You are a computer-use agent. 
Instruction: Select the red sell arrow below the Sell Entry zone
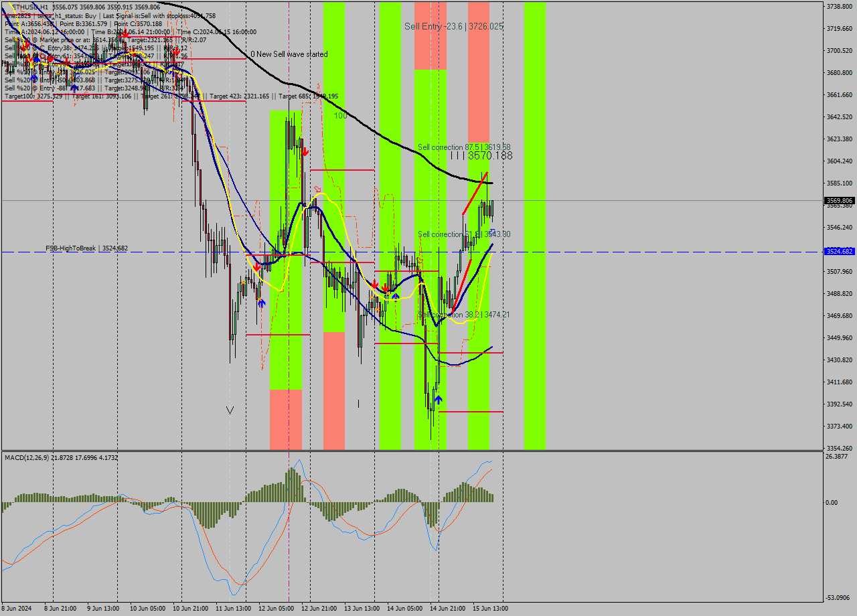(x=386, y=288)
